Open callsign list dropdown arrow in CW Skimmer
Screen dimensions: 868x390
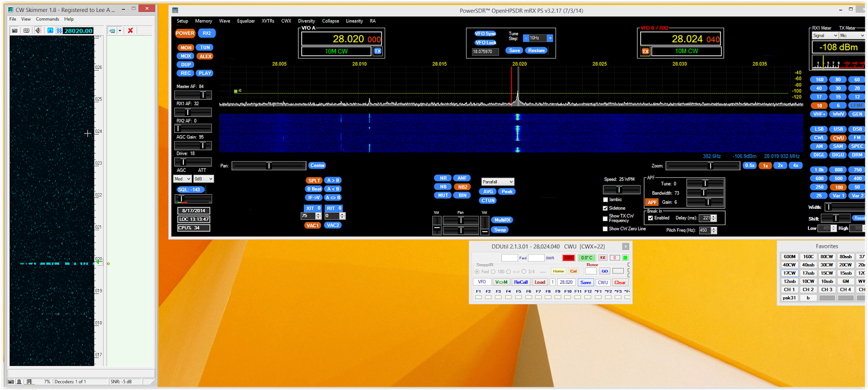[120, 30]
